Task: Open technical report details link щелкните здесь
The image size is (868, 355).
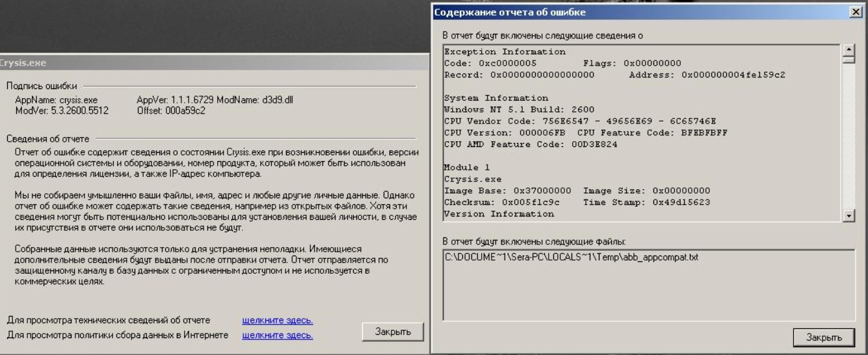Action: pos(277,321)
